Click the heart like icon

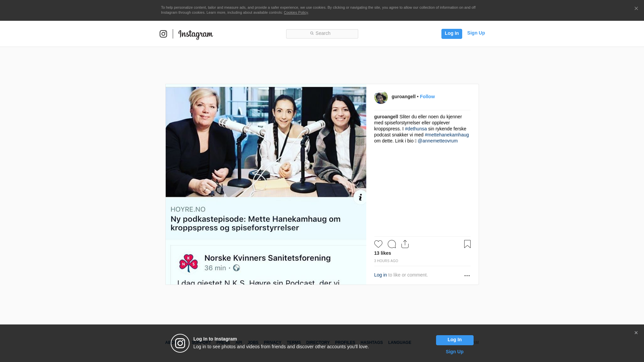378,244
